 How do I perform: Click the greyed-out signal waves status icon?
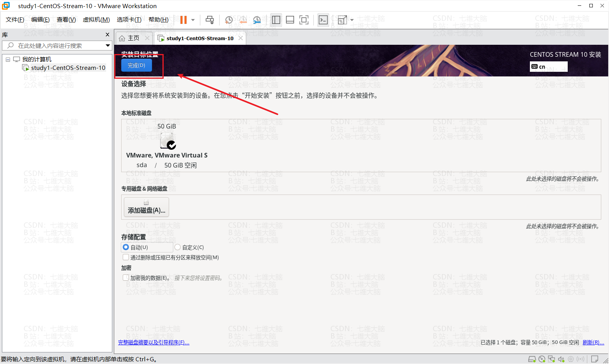tap(580, 359)
